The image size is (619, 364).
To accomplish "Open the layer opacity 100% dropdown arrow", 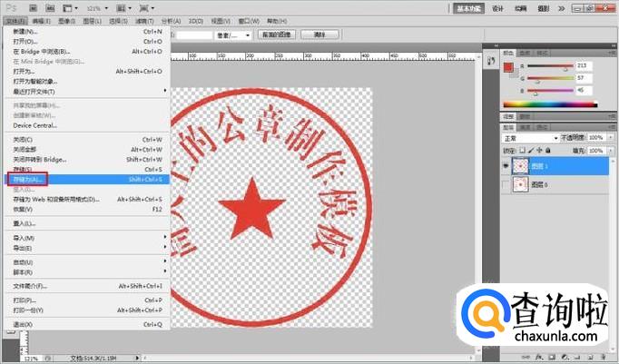I will pos(611,138).
